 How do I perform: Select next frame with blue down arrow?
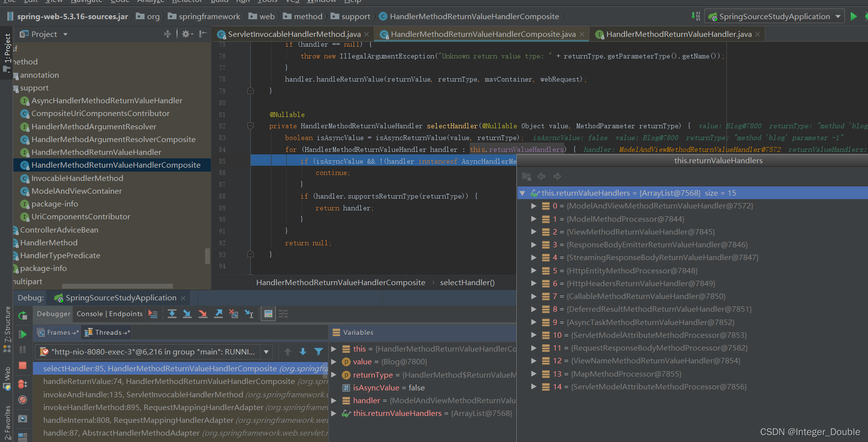pos(303,352)
